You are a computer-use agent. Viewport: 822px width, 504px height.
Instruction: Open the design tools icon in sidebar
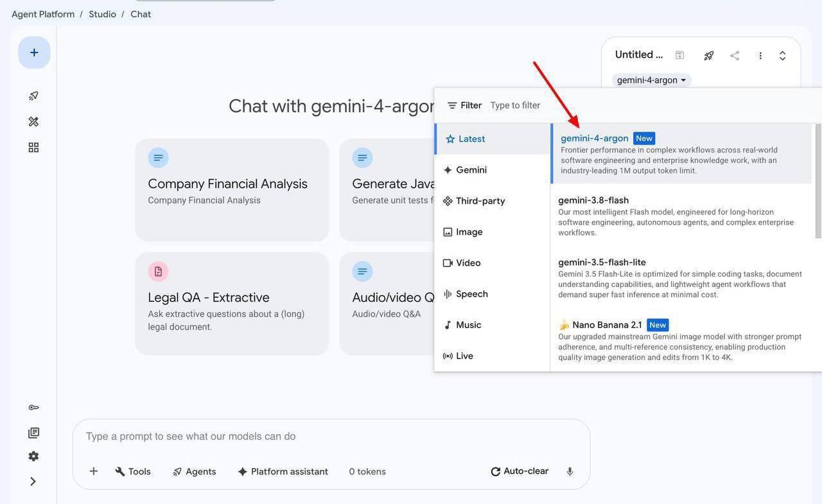(33, 121)
